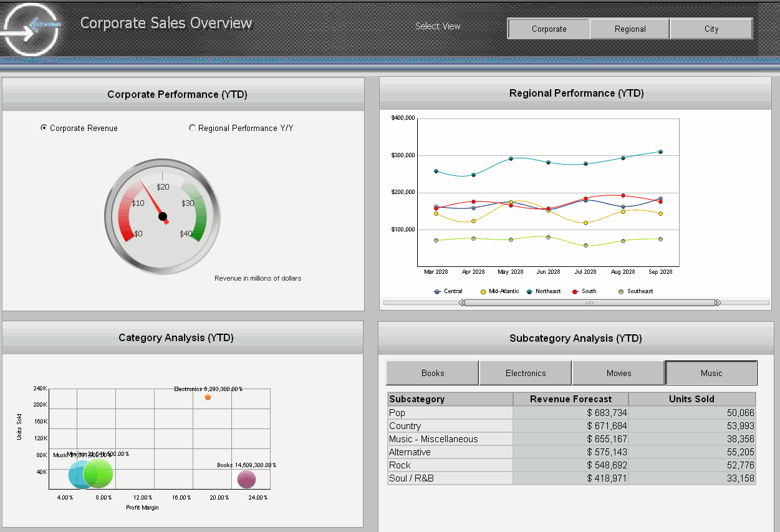Image resolution: width=780 pixels, height=532 pixels.
Task: Click the Southeast legend marker
Action: pos(620,291)
